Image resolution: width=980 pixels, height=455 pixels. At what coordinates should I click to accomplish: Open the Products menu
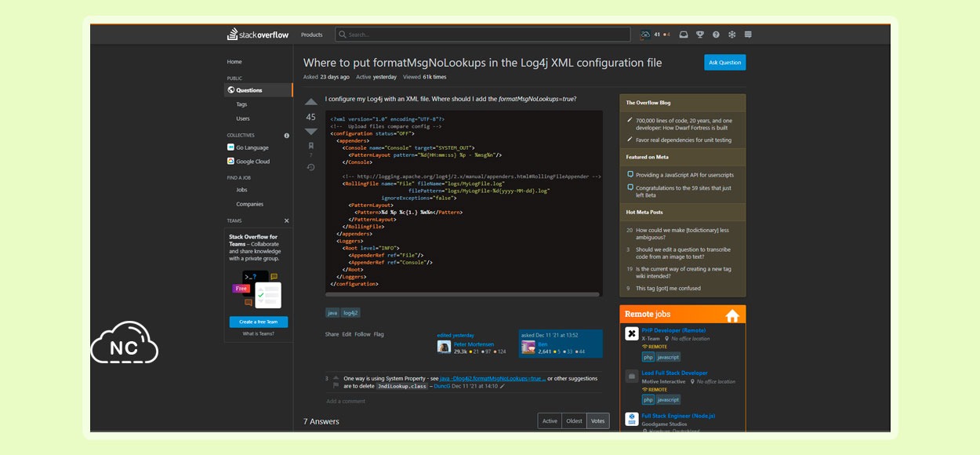(x=311, y=35)
